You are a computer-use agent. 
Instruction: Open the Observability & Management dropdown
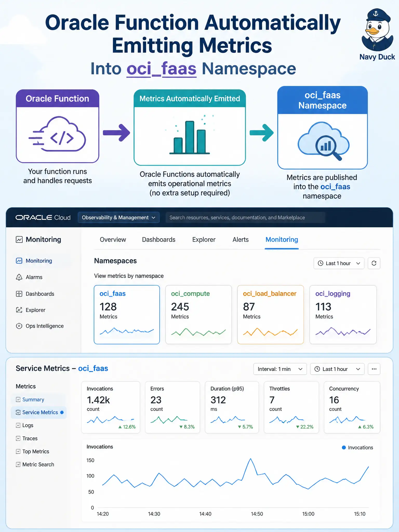tap(118, 217)
